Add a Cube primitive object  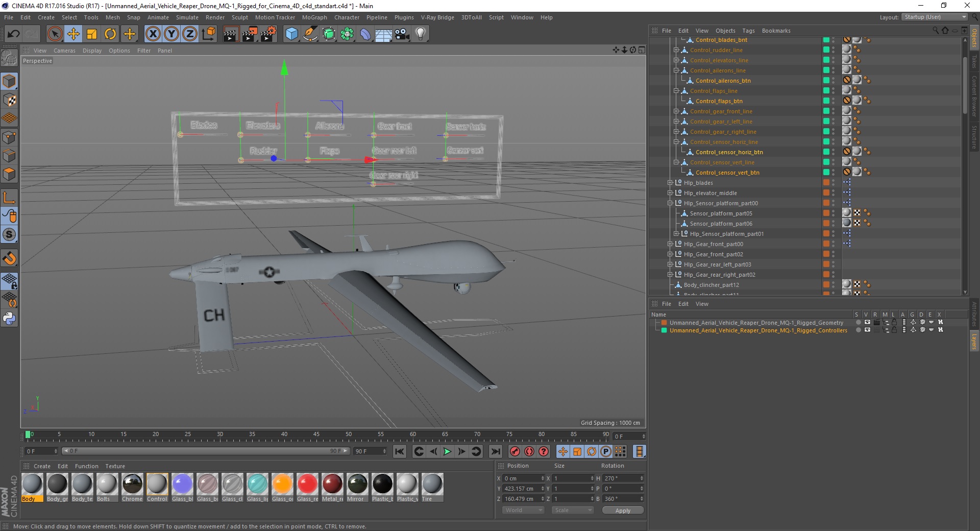pyautogui.click(x=291, y=34)
